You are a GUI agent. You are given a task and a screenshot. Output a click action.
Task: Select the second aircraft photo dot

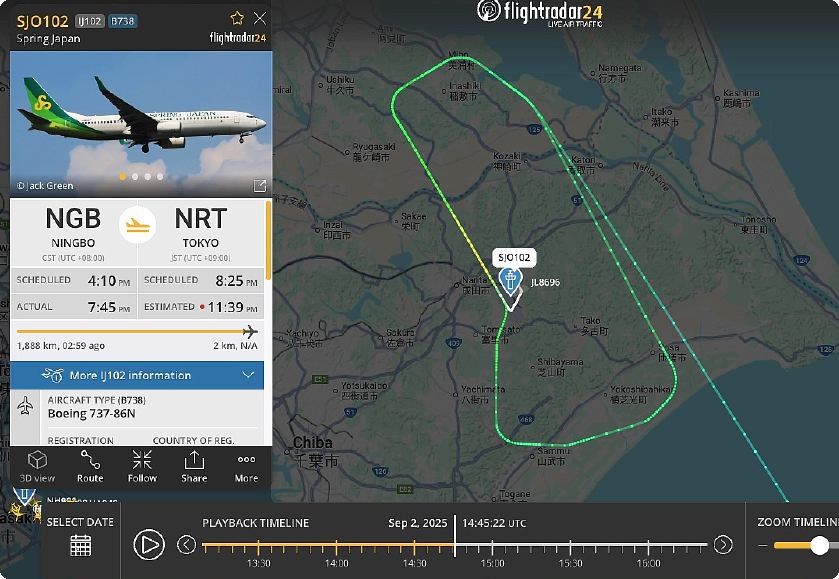click(135, 177)
